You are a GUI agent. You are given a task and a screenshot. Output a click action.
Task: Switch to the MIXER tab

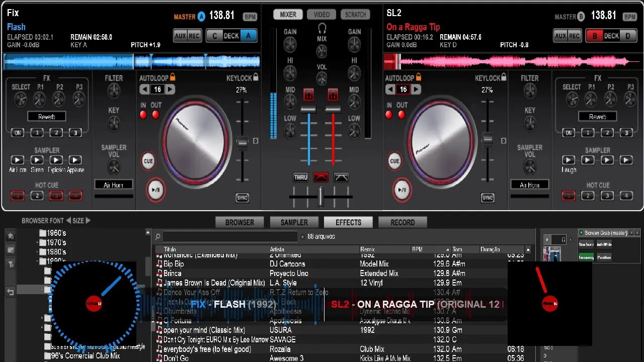pyautogui.click(x=288, y=15)
